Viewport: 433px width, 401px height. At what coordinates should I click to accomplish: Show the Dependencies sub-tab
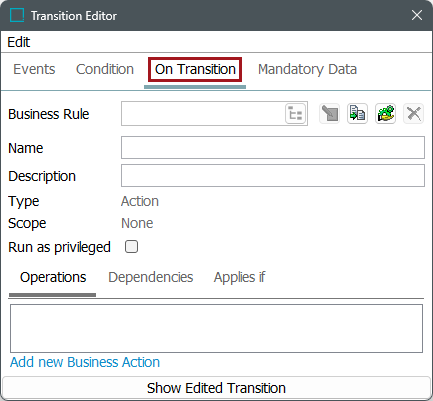coord(151,277)
